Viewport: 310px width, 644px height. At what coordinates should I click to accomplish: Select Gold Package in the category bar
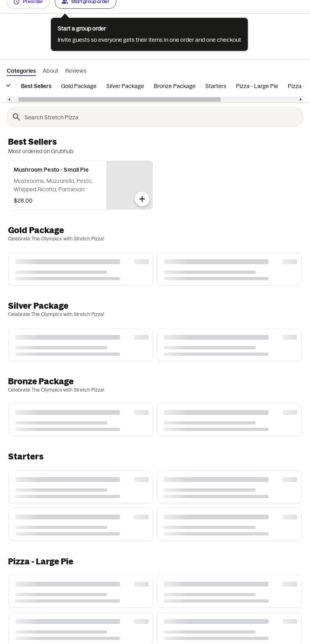click(x=79, y=86)
